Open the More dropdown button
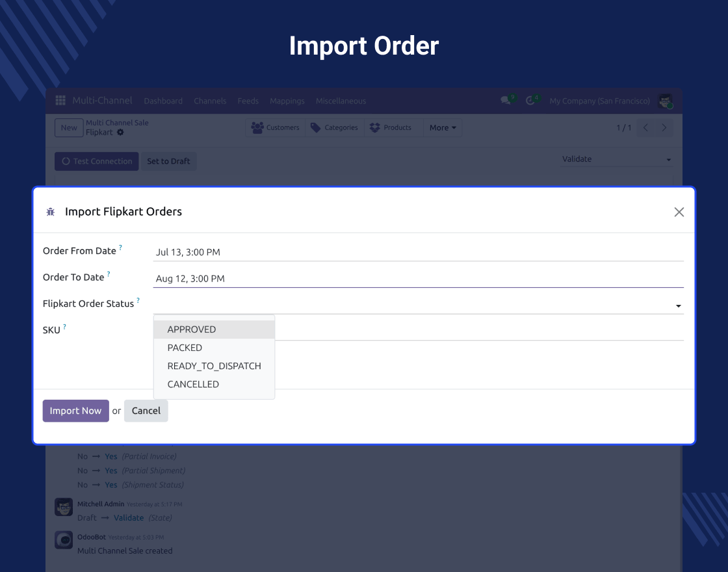 [x=443, y=127]
